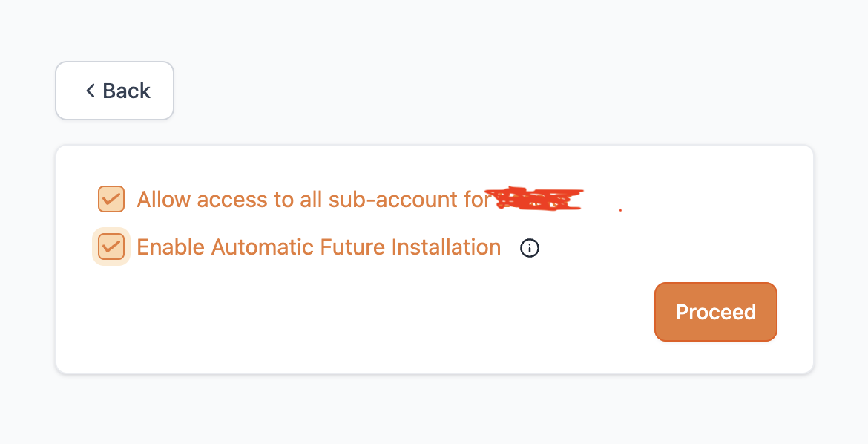Show the tooltip via the circled i icon
868x444 pixels.
[x=530, y=248]
